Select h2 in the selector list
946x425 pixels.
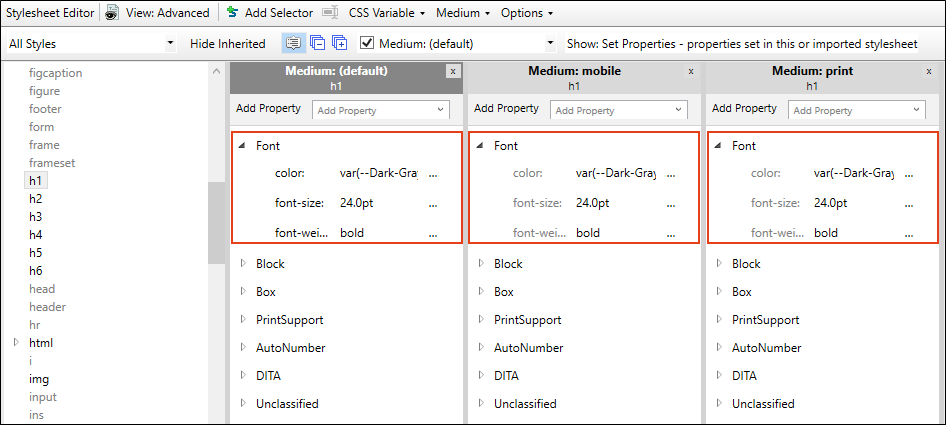[x=36, y=199]
